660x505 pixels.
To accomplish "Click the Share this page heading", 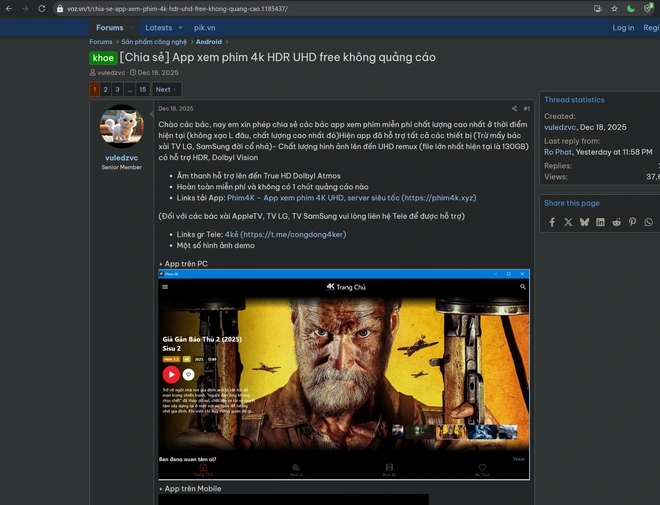I will pyautogui.click(x=572, y=203).
